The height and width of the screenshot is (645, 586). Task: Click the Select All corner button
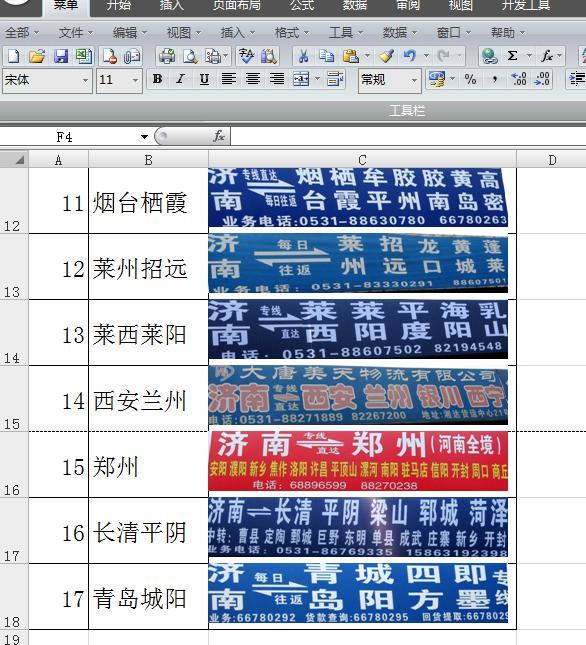(14, 160)
